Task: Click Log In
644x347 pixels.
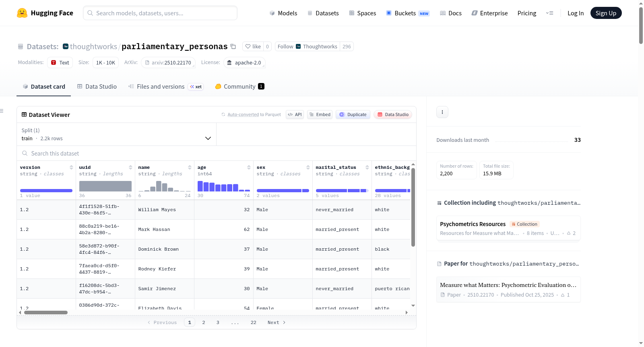Action: (576, 13)
